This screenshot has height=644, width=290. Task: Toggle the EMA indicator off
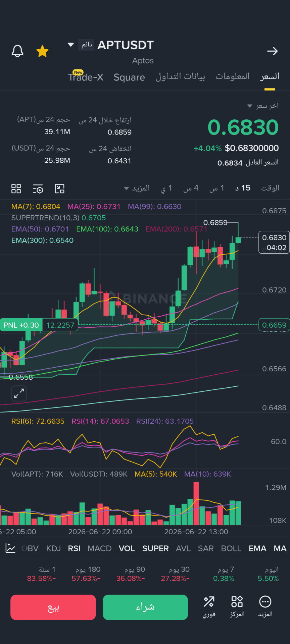[x=257, y=548]
